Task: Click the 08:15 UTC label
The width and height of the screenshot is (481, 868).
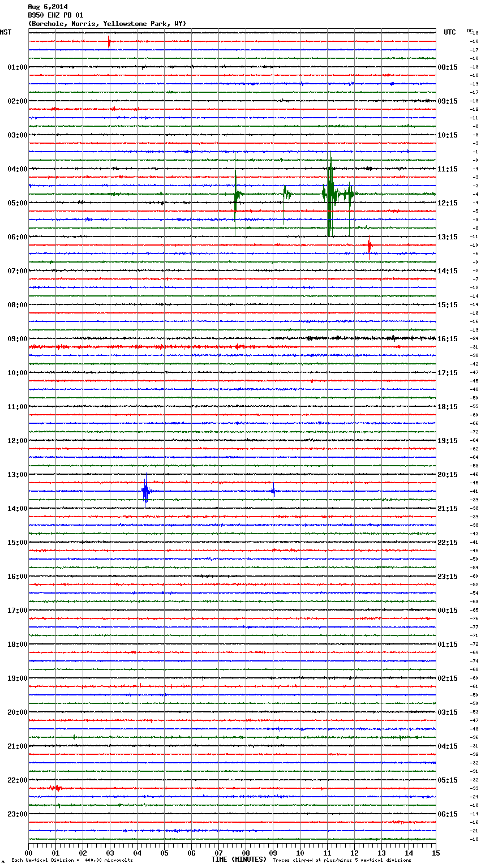Action: click(x=448, y=67)
